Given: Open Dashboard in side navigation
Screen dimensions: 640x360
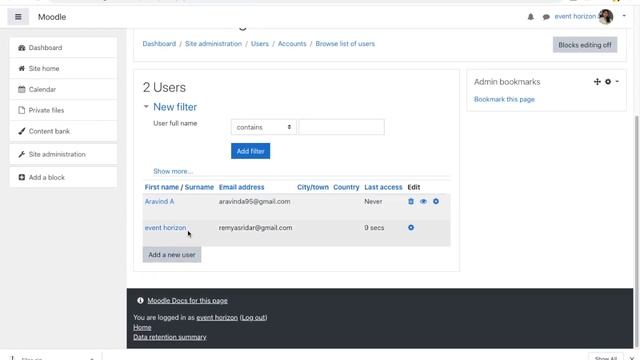Looking at the screenshot, I should click(x=63, y=48).
